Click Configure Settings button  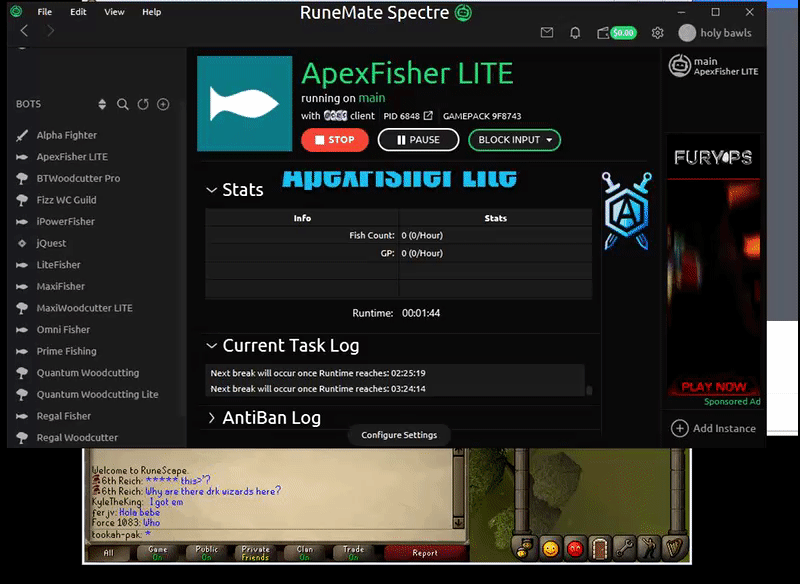399,435
